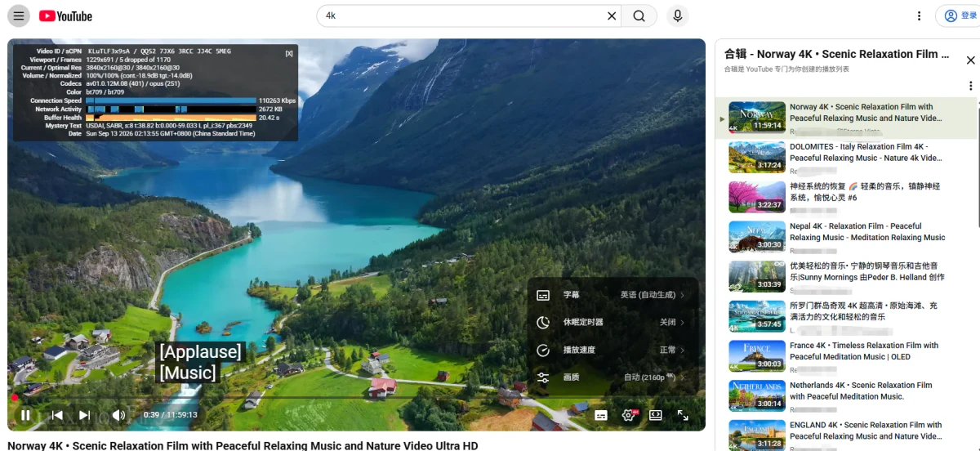Open Nepal thumbnail showing 3:00:30
The width and height of the screenshot is (980, 451).
[x=757, y=237]
